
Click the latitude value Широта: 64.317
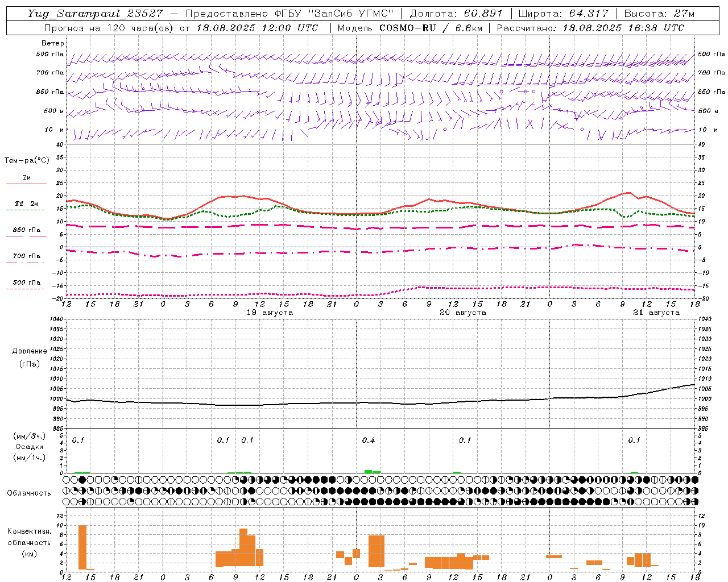pos(563,14)
